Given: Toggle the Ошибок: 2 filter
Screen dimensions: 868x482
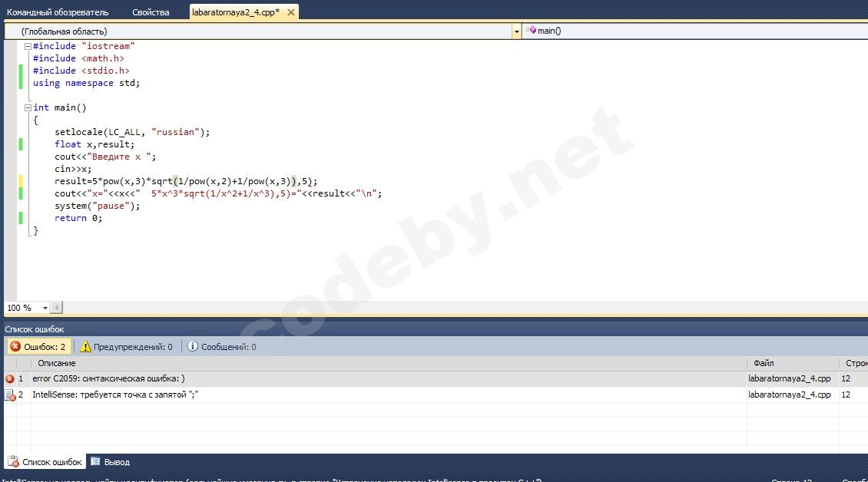Looking at the screenshot, I should click(38, 347).
